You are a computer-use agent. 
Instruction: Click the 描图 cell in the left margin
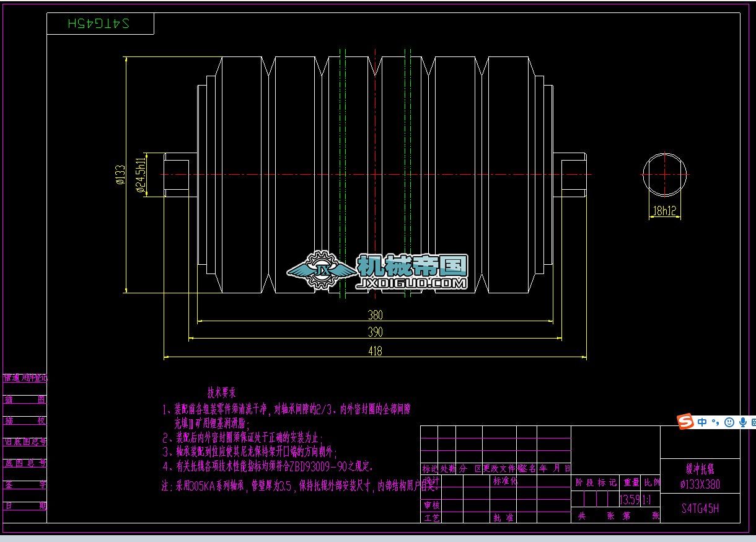[x=25, y=399]
